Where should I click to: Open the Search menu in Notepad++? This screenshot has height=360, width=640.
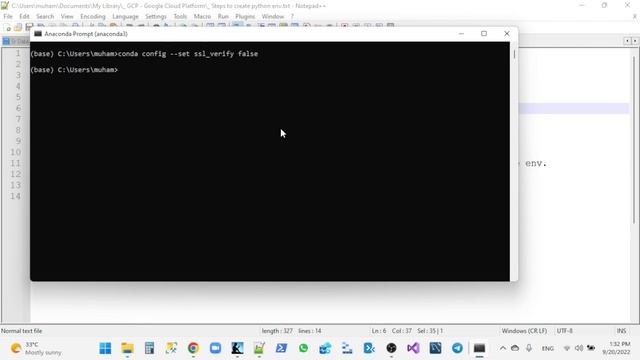pos(45,16)
